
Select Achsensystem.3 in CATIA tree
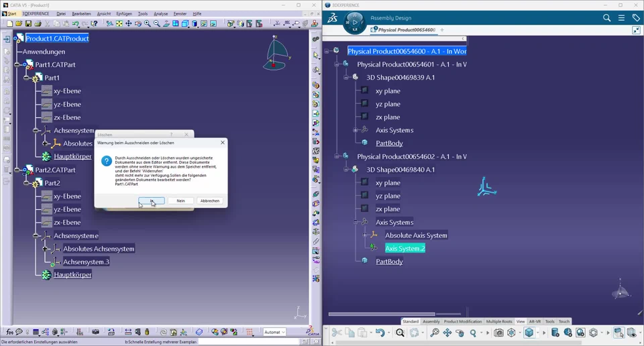coord(86,262)
